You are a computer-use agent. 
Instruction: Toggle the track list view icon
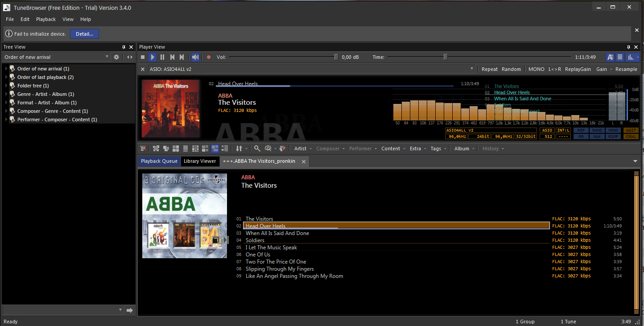620,57
